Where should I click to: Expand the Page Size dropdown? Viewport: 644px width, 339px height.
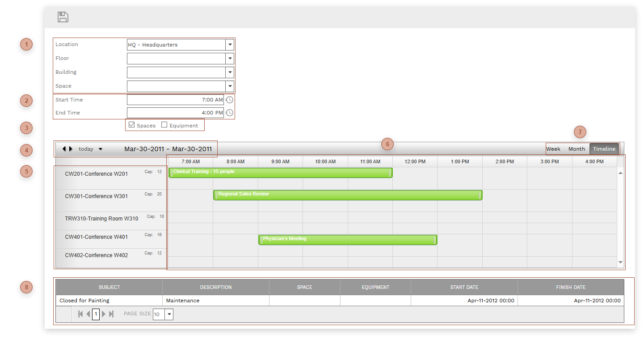169,314
